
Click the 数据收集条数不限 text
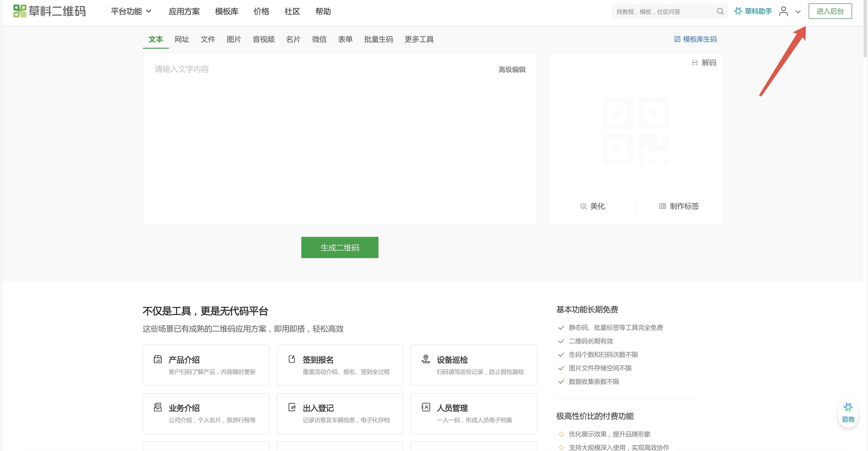pyautogui.click(x=594, y=381)
